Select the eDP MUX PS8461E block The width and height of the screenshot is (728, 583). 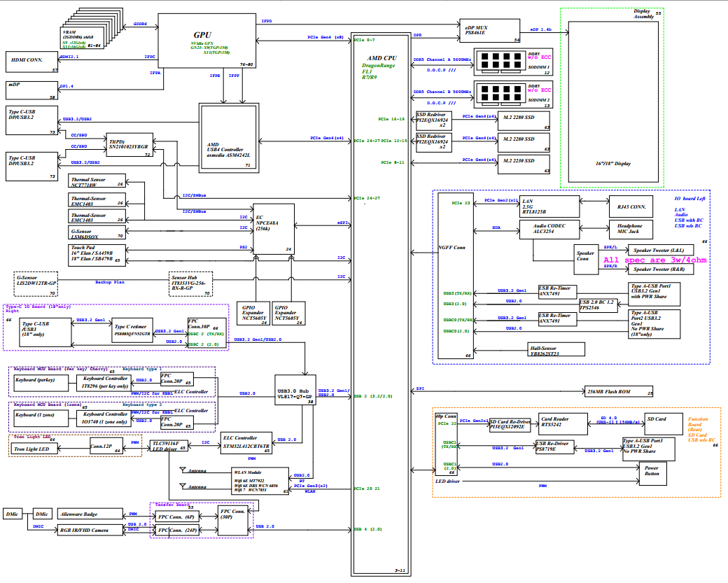[490, 31]
